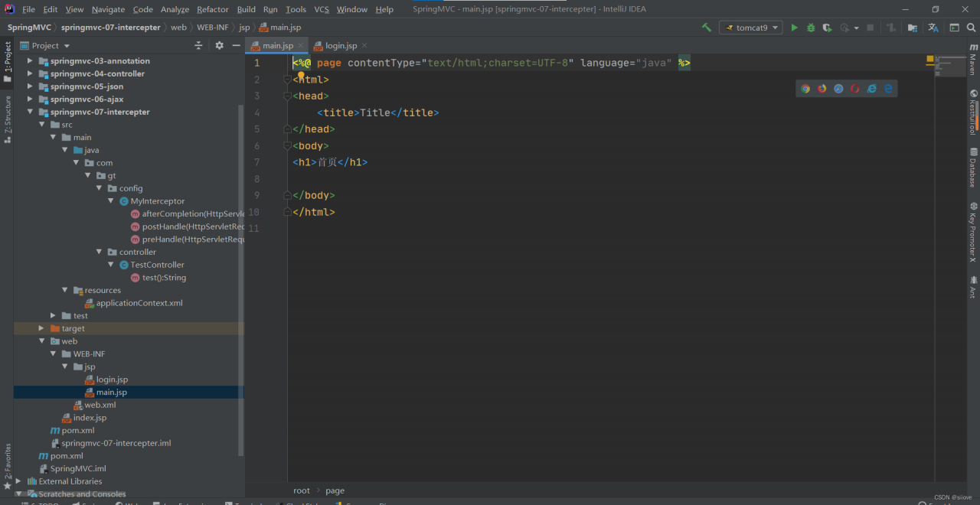Toggle the Database side panel

973,168
